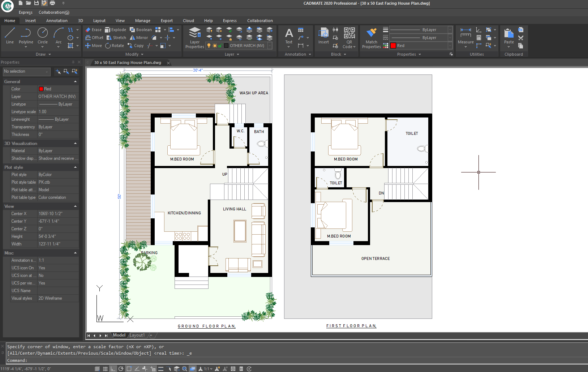Activate the Stretch tool

point(116,38)
